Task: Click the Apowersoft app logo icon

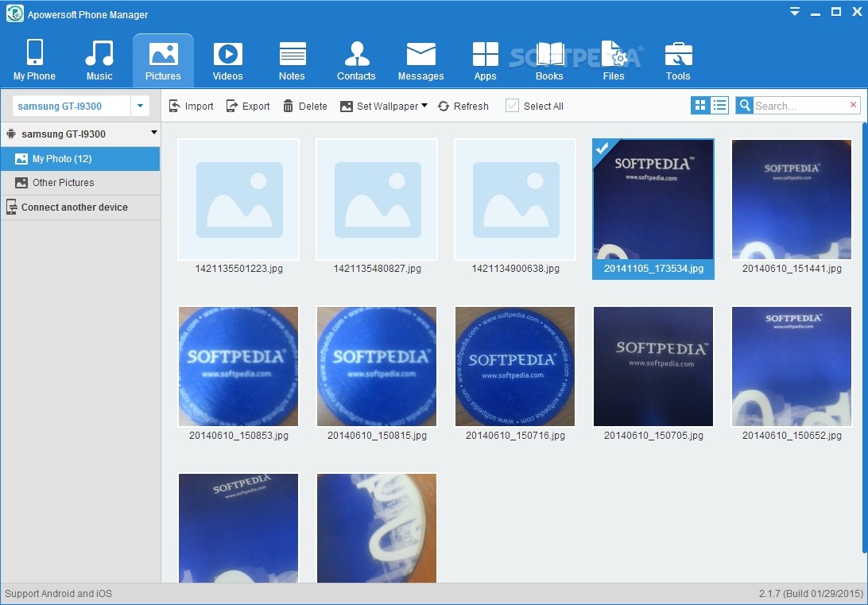Action: point(14,14)
